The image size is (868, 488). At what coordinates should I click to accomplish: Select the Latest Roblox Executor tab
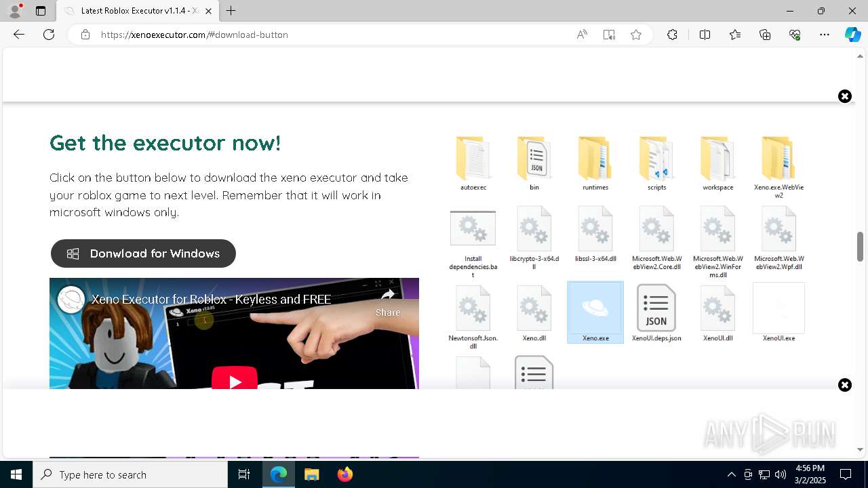137,11
